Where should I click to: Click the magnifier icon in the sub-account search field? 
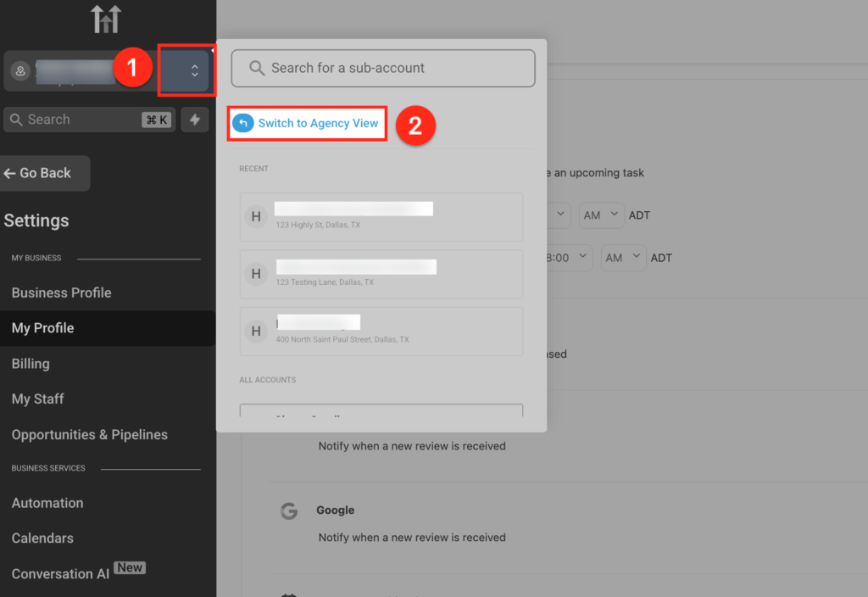[256, 68]
